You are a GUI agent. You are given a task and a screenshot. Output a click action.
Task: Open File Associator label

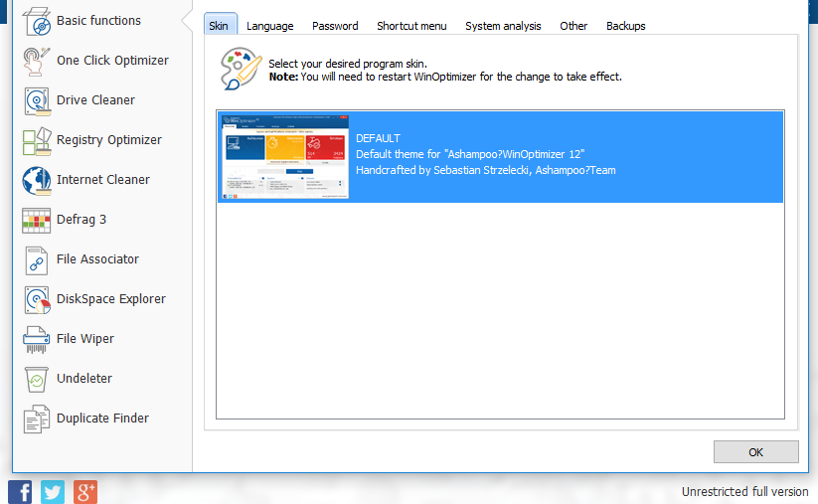click(x=97, y=259)
